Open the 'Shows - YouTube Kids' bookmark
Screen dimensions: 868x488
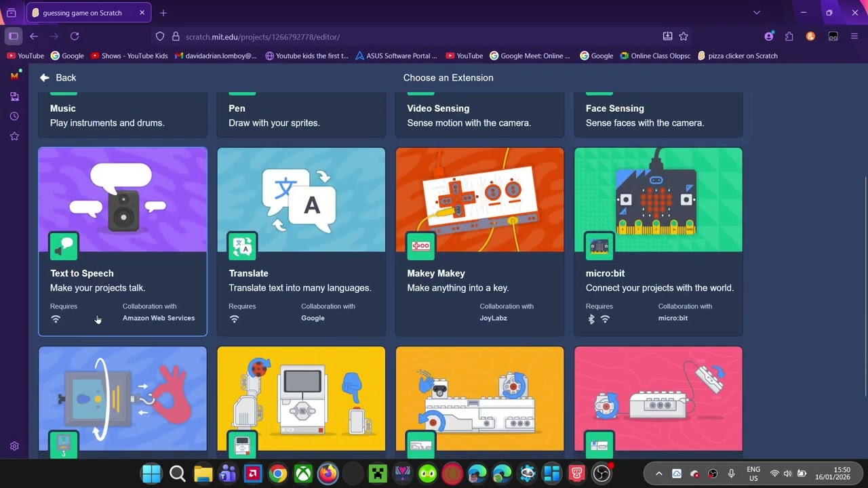click(130, 56)
